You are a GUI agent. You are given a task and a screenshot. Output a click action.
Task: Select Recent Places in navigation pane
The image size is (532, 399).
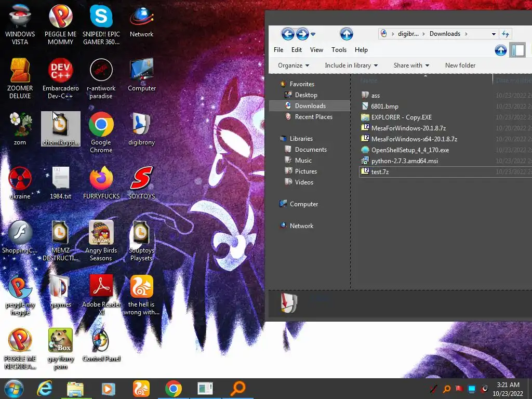tap(313, 117)
